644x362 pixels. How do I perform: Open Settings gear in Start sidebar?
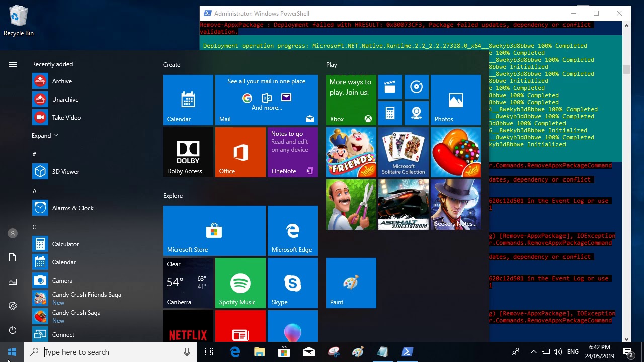click(13, 306)
